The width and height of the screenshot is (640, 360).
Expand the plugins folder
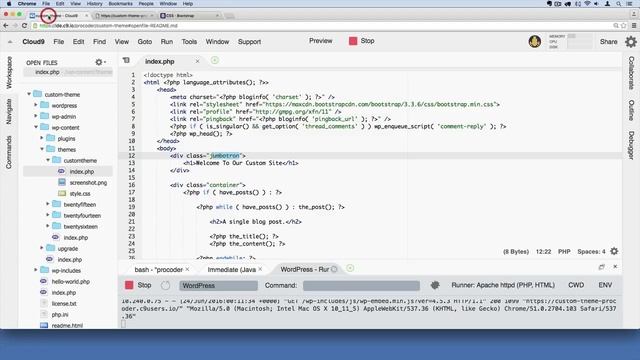[42, 138]
